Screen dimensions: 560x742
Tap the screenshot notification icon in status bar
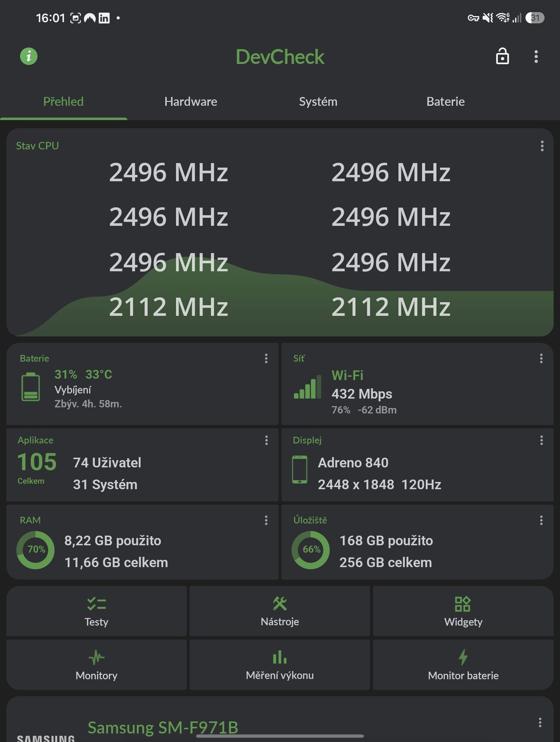point(76,18)
